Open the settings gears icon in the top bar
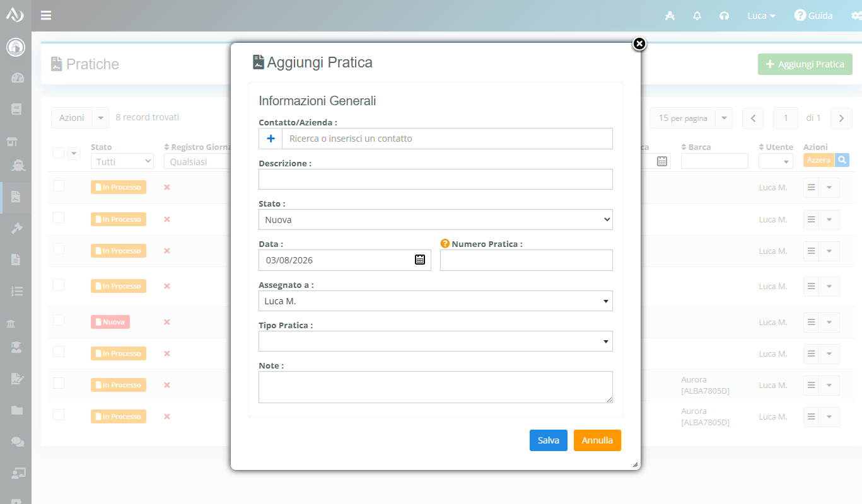 pos(856,16)
